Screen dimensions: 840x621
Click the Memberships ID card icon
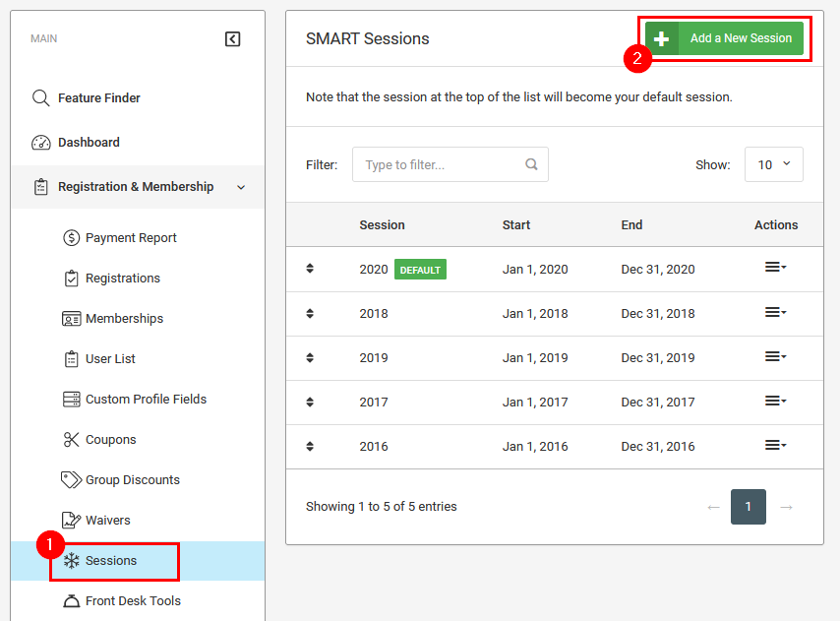pos(71,319)
